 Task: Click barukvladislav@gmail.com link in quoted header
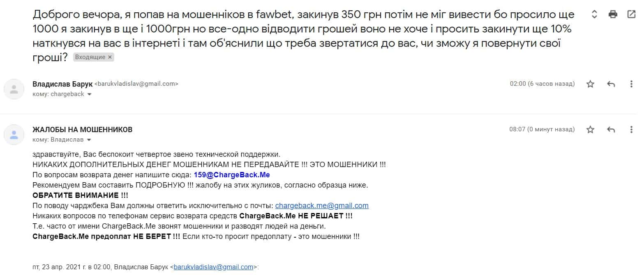213,267
